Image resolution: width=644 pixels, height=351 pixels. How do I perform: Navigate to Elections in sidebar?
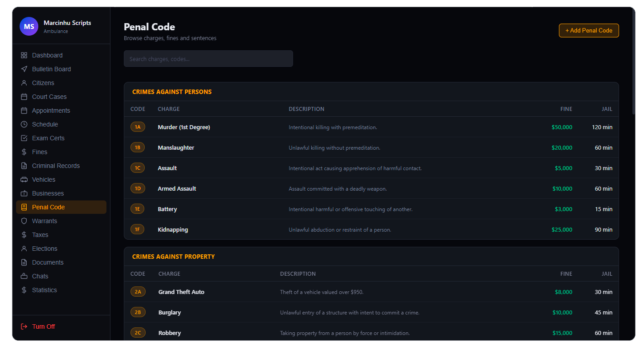(x=45, y=249)
